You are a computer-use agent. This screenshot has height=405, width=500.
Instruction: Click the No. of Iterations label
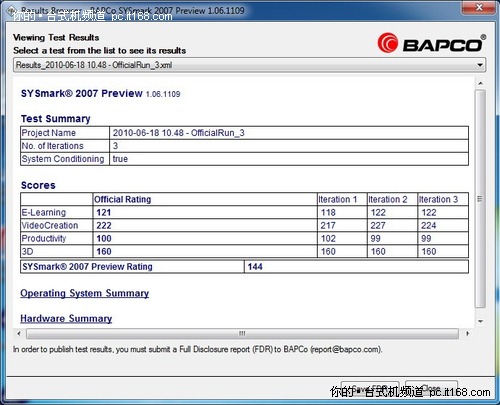pyautogui.click(x=52, y=146)
